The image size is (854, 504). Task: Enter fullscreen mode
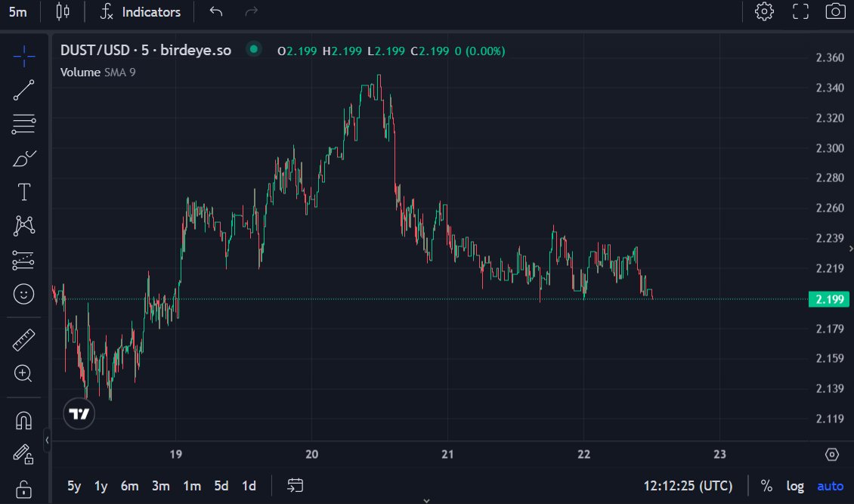click(800, 11)
